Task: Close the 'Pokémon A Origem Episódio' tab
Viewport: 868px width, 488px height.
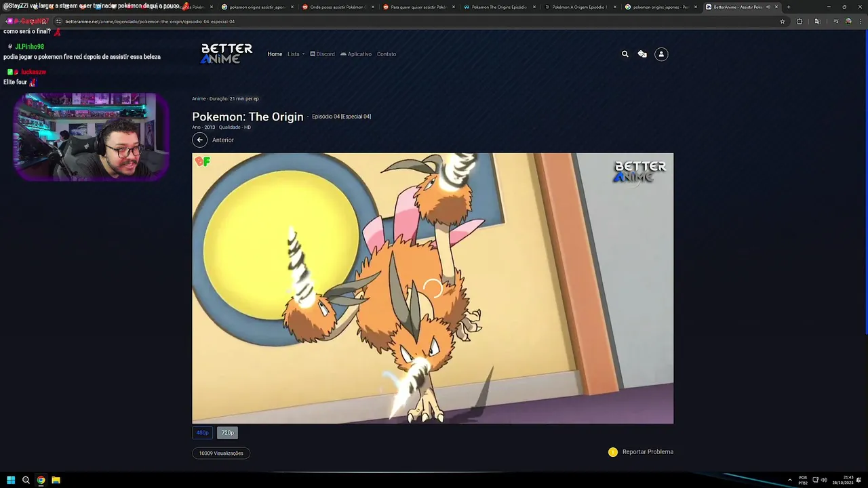Action: [615, 7]
